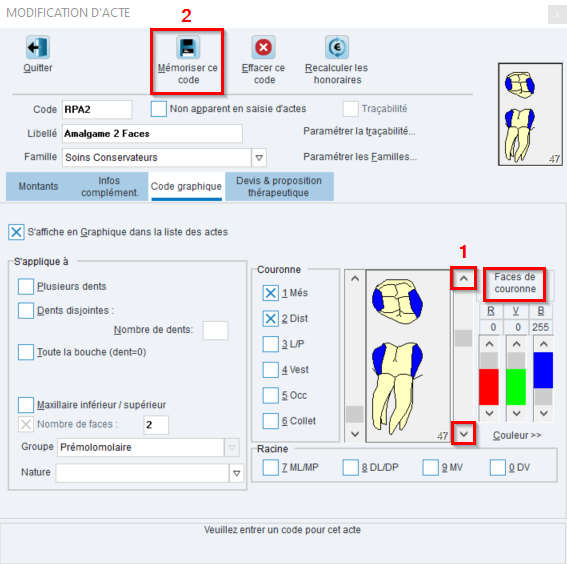Click the B value field showing 255

tap(541, 327)
